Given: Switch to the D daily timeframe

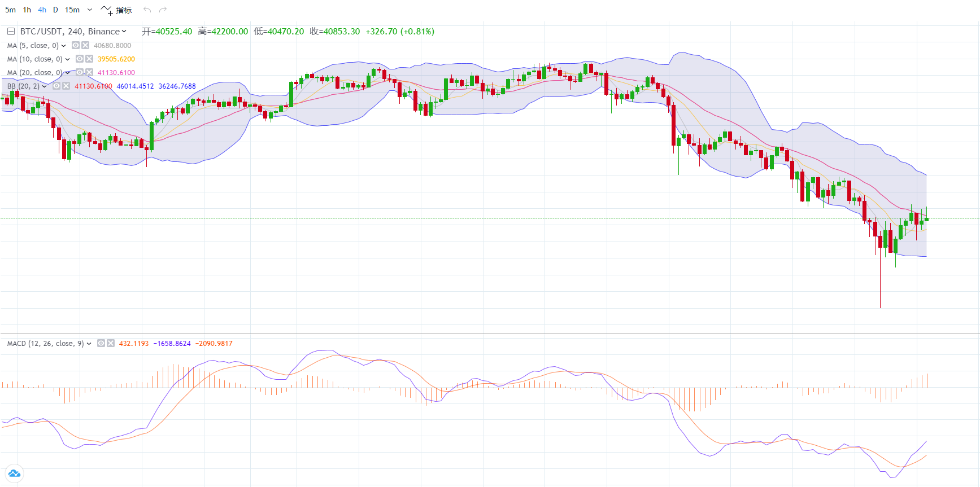Looking at the screenshot, I should [x=55, y=10].
